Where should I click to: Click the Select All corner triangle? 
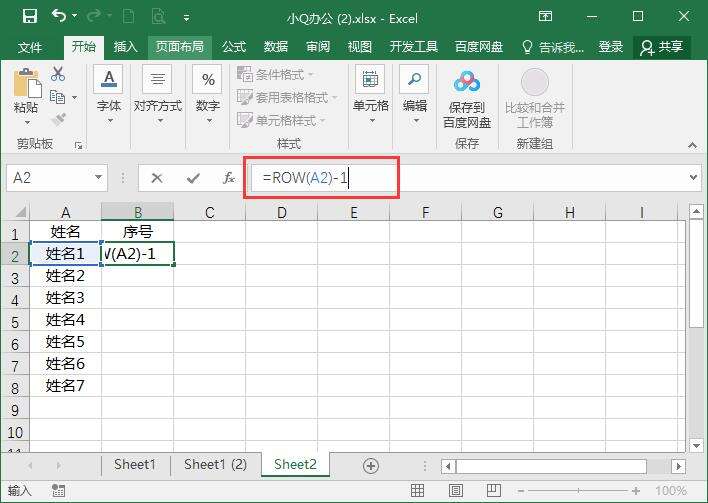click(19, 212)
